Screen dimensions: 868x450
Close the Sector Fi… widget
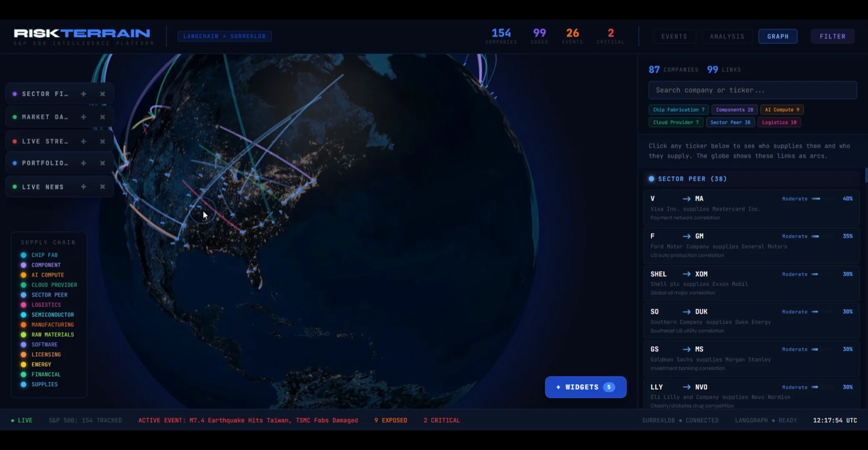tap(103, 94)
